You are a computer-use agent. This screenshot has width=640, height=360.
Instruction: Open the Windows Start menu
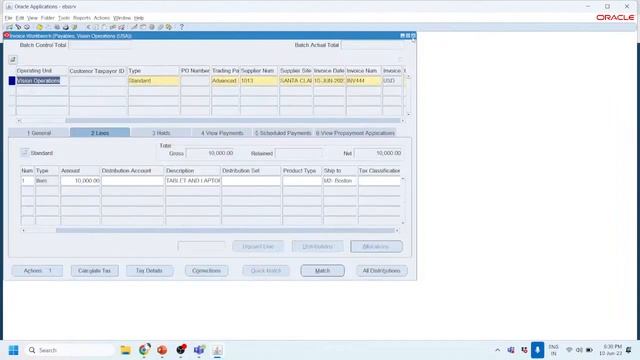[13, 350]
